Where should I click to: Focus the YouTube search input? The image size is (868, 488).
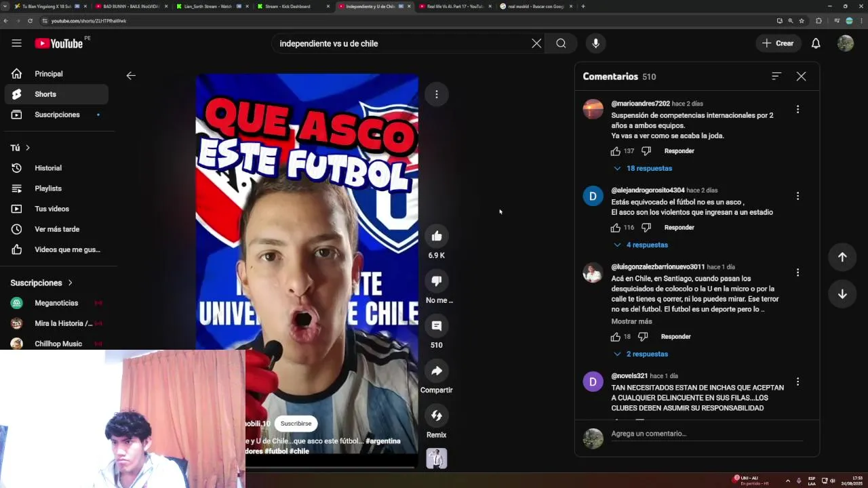tap(403, 43)
